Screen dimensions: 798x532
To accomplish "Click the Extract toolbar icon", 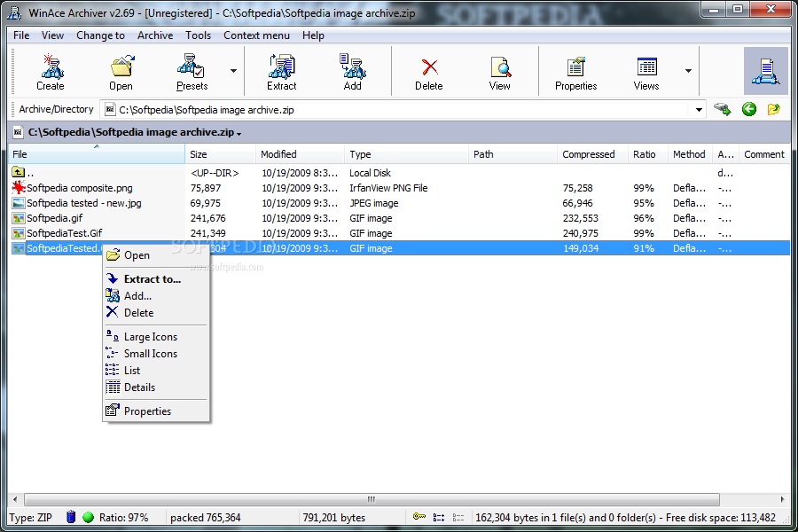I will click(x=281, y=71).
